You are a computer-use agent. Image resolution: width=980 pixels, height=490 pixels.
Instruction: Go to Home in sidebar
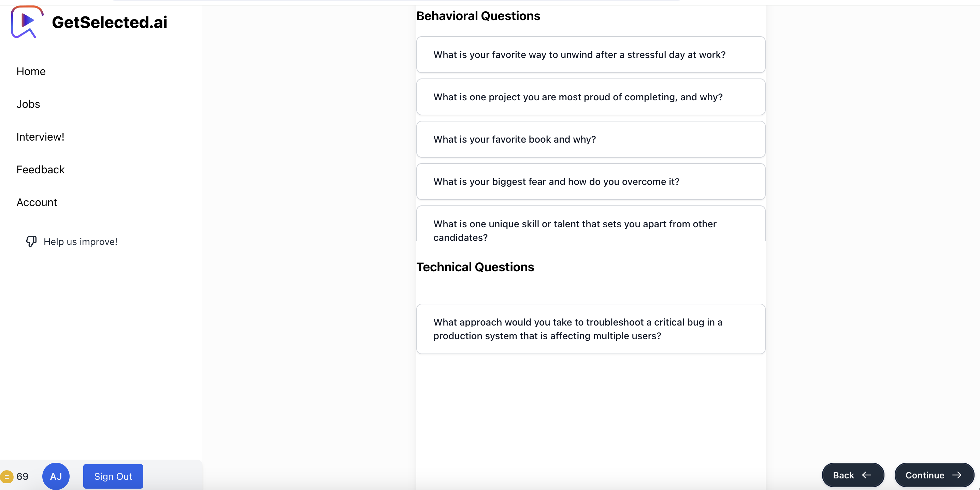[x=31, y=71]
